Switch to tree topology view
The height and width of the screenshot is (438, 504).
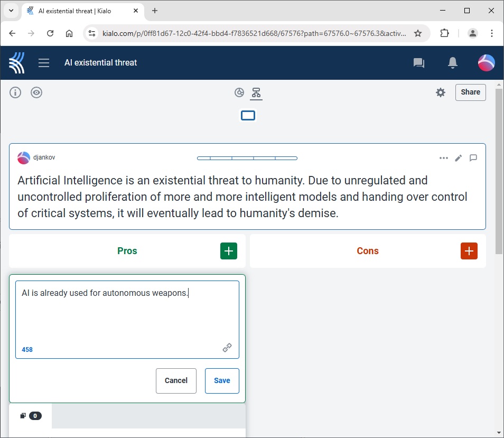tap(256, 92)
